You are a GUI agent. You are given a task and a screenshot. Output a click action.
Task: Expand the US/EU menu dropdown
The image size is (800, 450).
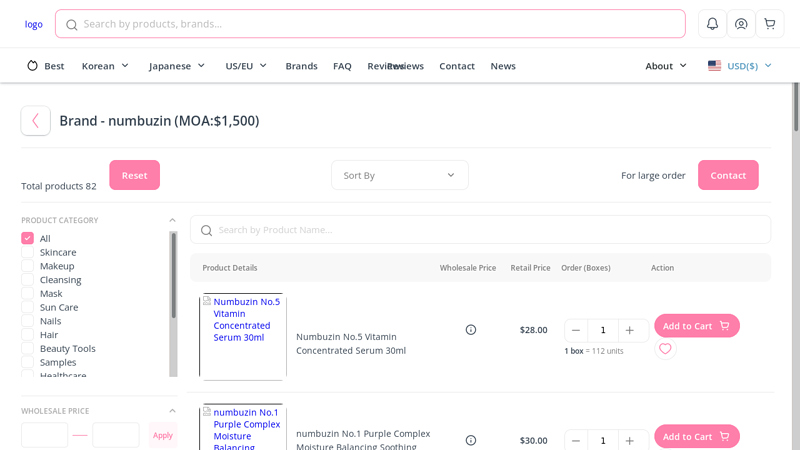pyautogui.click(x=246, y=66)
